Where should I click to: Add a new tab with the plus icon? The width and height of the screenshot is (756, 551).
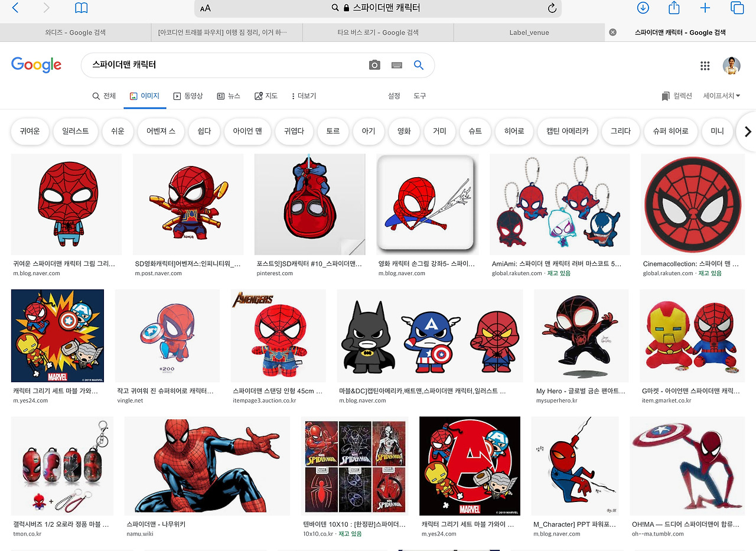705,8
